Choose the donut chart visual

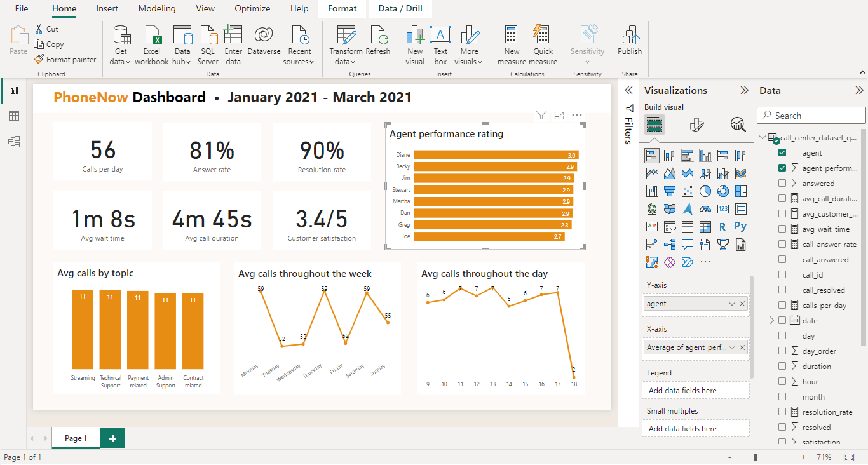point(723,191)
